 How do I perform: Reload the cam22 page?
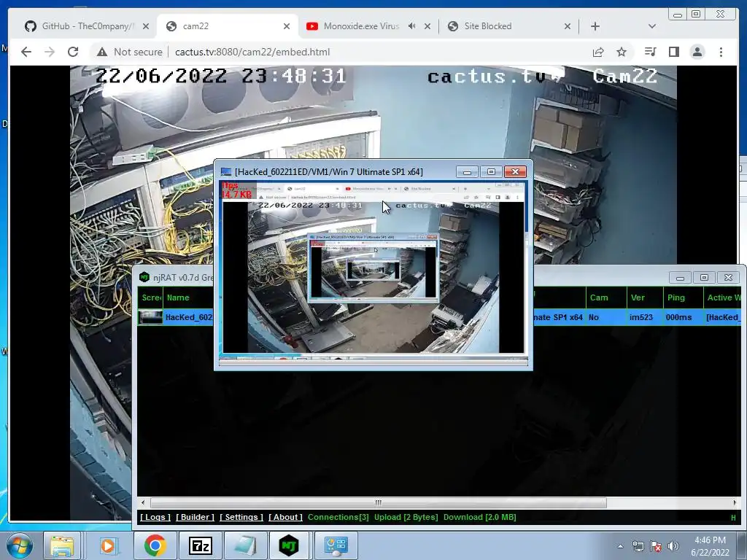(x=73, y=52)
